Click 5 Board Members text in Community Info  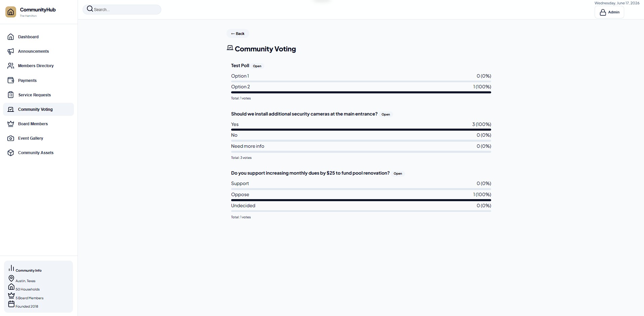coord(30,298)
